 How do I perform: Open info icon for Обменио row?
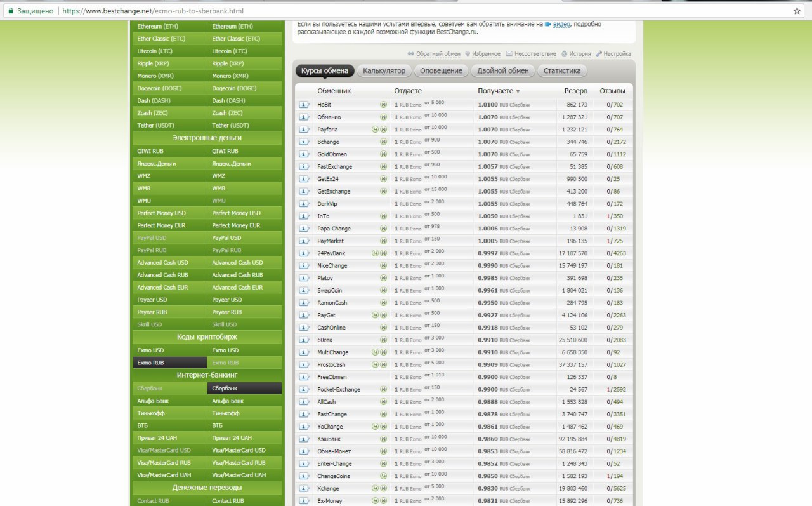[x=304, y=117]
